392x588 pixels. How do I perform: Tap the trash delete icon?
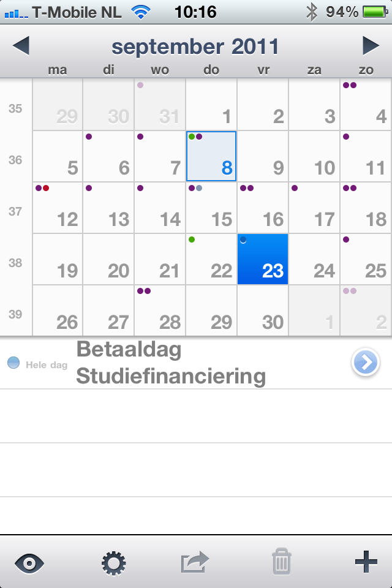pyautogui.click(x=281, y=562)
